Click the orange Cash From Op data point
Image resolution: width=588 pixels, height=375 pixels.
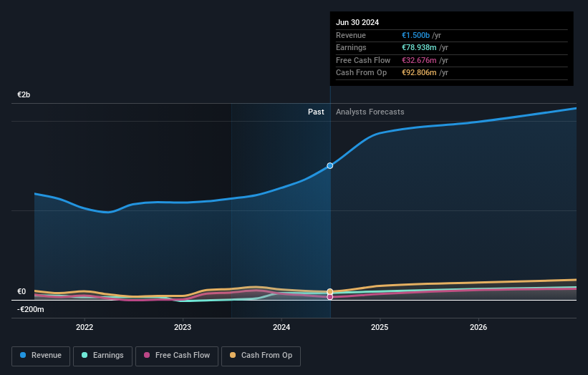330,291
